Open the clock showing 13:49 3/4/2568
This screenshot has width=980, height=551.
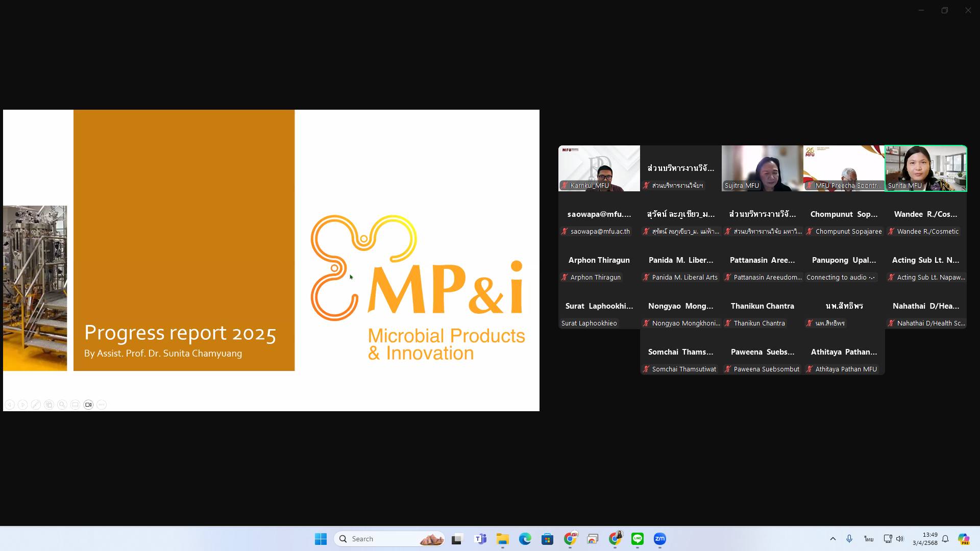(x=925, y=539)
